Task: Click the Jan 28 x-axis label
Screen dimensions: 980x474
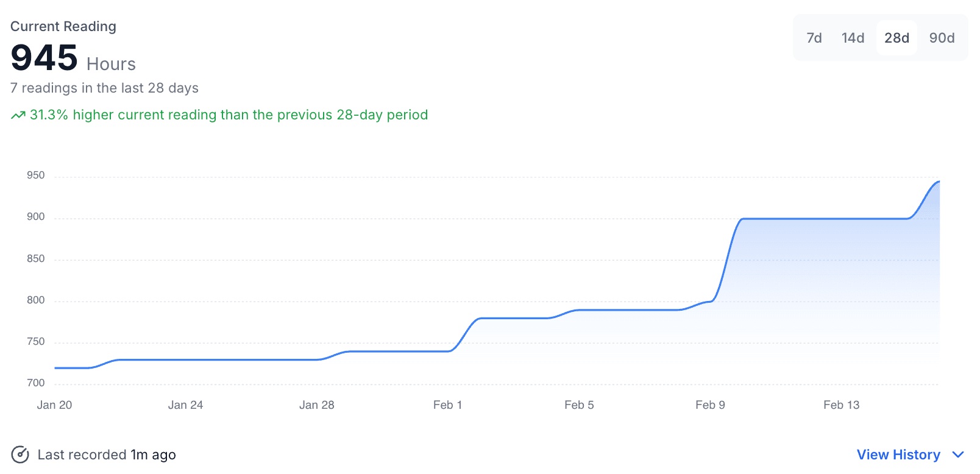Action: 316,405
